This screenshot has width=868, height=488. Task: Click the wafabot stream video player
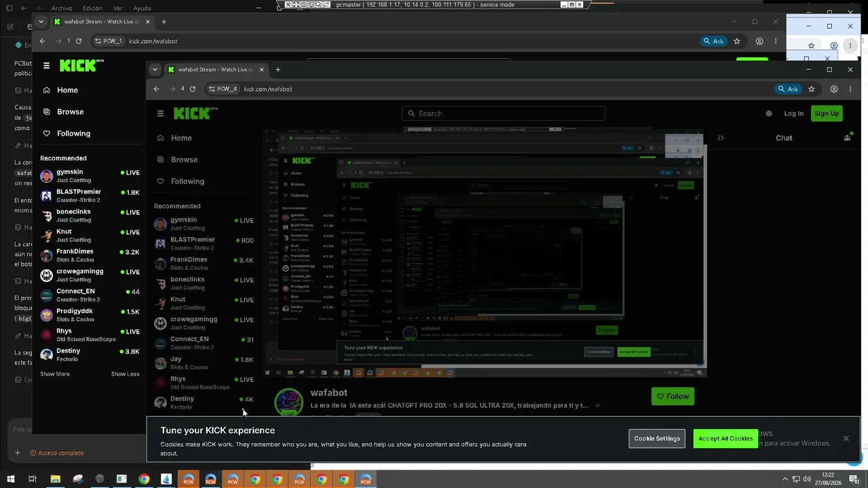[x=484, y=251]
